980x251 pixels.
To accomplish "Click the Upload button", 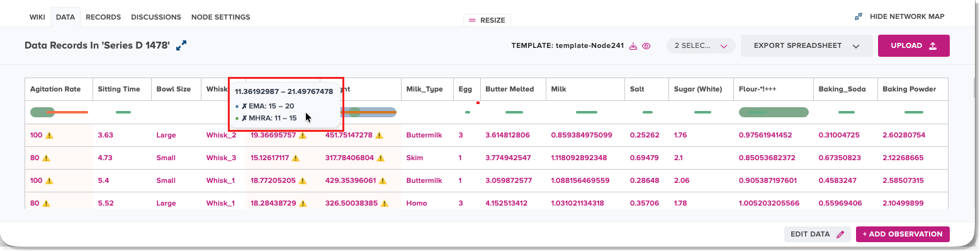I will point(914,46).
